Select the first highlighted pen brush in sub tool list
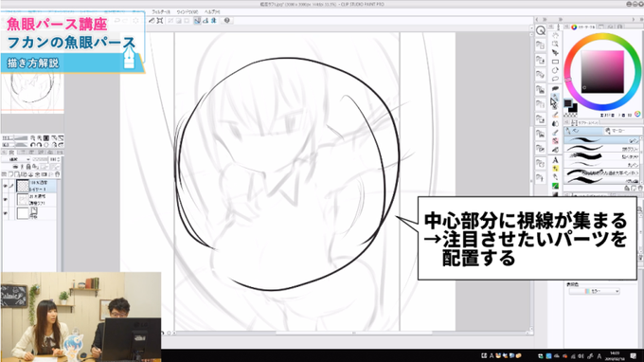Screen dimensions: 644x362 [x=602, y=140]
